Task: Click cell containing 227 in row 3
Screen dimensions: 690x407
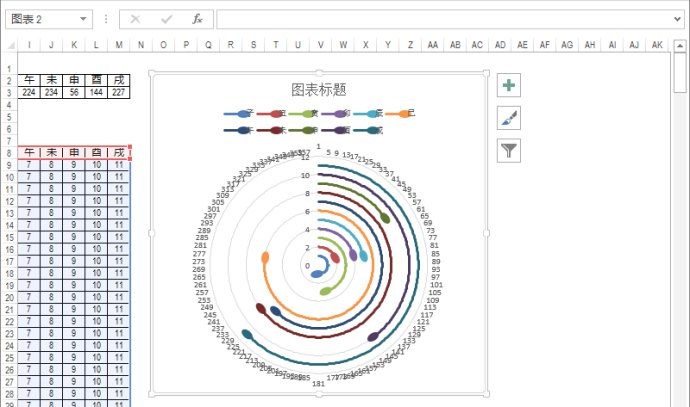Action: click(x=119, y=92)
